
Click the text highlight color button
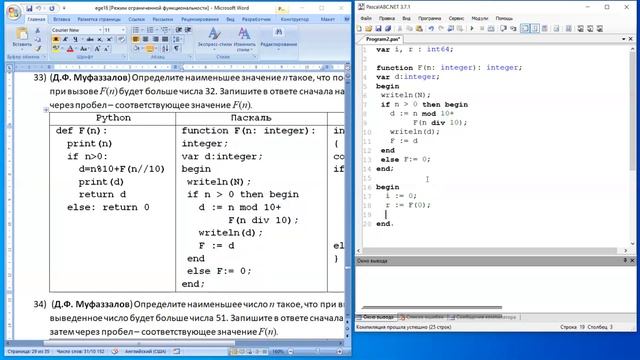(56, 49)
